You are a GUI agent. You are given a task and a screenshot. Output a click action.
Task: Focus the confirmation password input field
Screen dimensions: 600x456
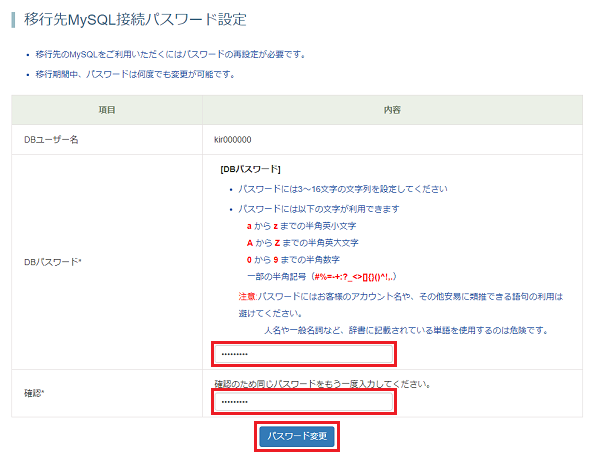point(304,402)
